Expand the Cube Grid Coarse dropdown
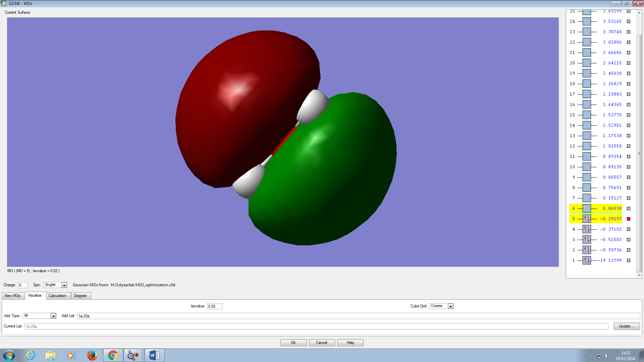Image resolution: width=644 pixels, height=362 pixels. (x=450, y=306)
